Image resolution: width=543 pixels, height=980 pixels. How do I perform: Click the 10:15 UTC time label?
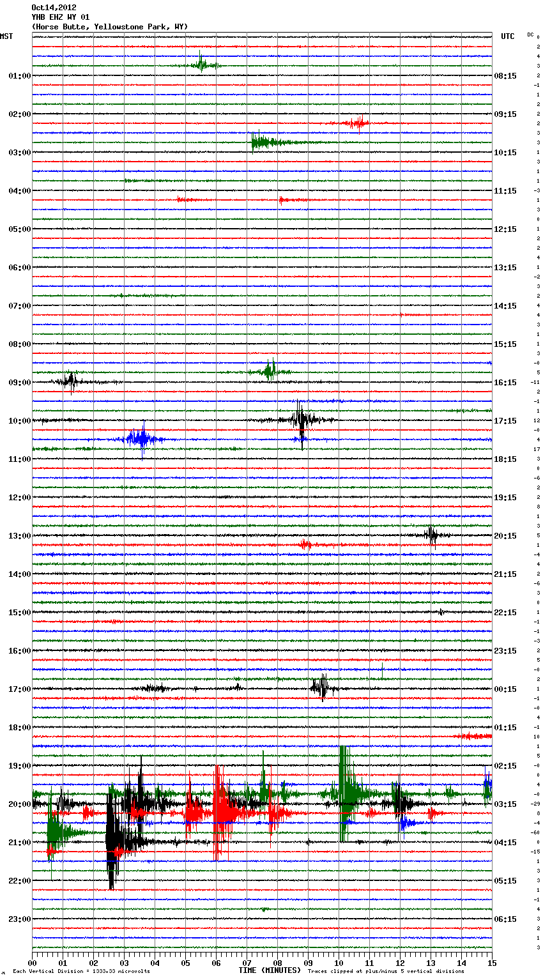[x=505, y=153]
